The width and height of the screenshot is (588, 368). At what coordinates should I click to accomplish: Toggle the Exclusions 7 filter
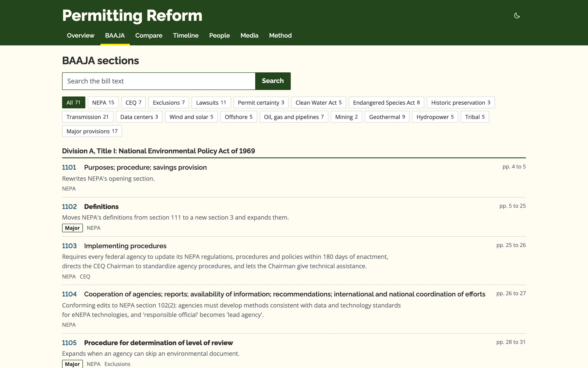point(169,103)
